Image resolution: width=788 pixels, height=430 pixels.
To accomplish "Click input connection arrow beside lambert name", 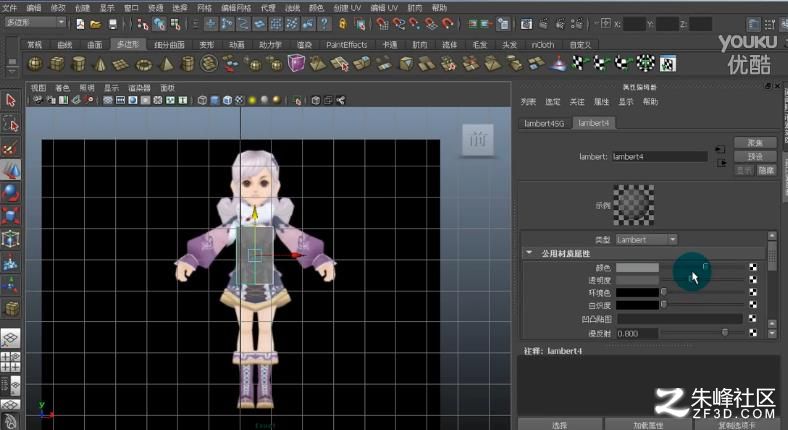I will tap(721, 149).
